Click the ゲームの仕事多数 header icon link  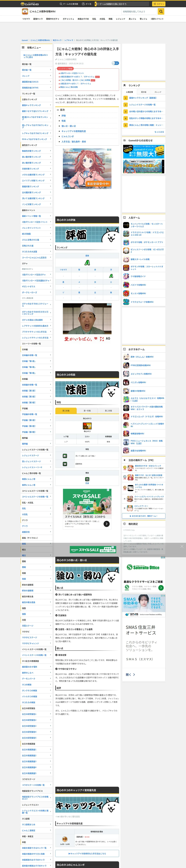69,4
